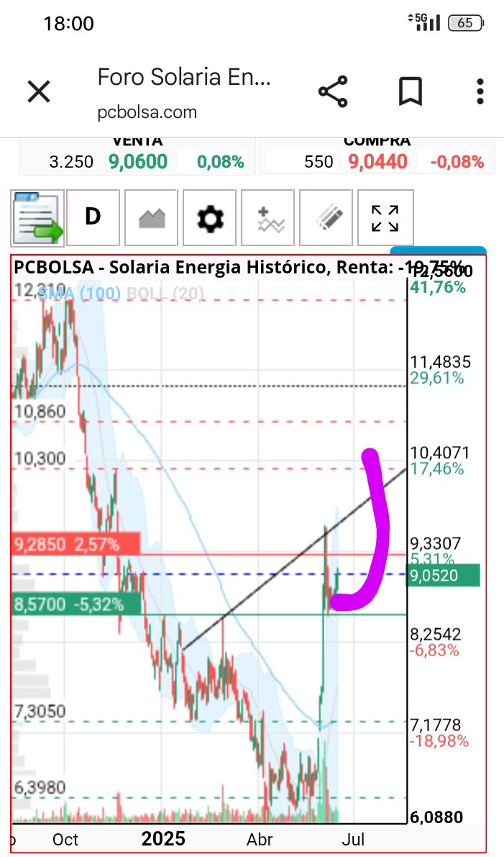Click the export data document icon
The width and height of the screenshot is (504, 857).
(x=37, y=217)
